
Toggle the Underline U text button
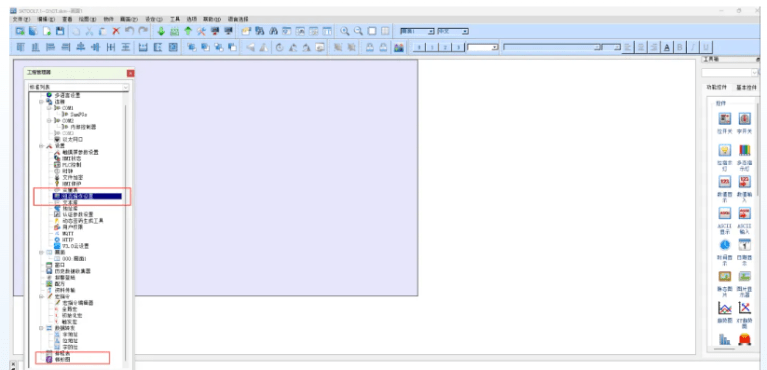[x=706, y=47]
